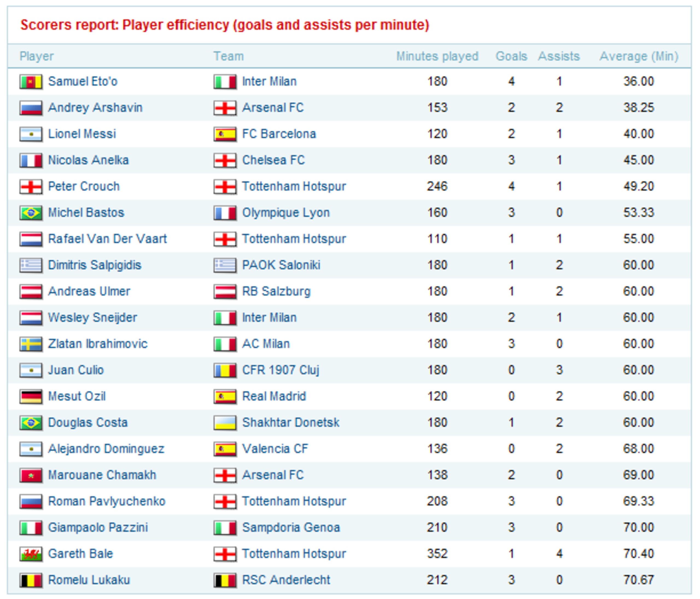Click the Brazil flag beside Michel Bastos
The height and width of the screenshot is (599, 700).
(31, 213)
